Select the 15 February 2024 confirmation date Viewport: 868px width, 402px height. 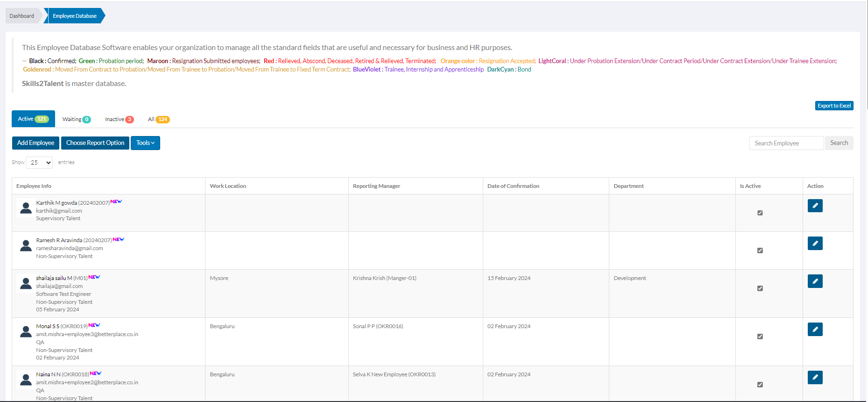coord(509,278)
